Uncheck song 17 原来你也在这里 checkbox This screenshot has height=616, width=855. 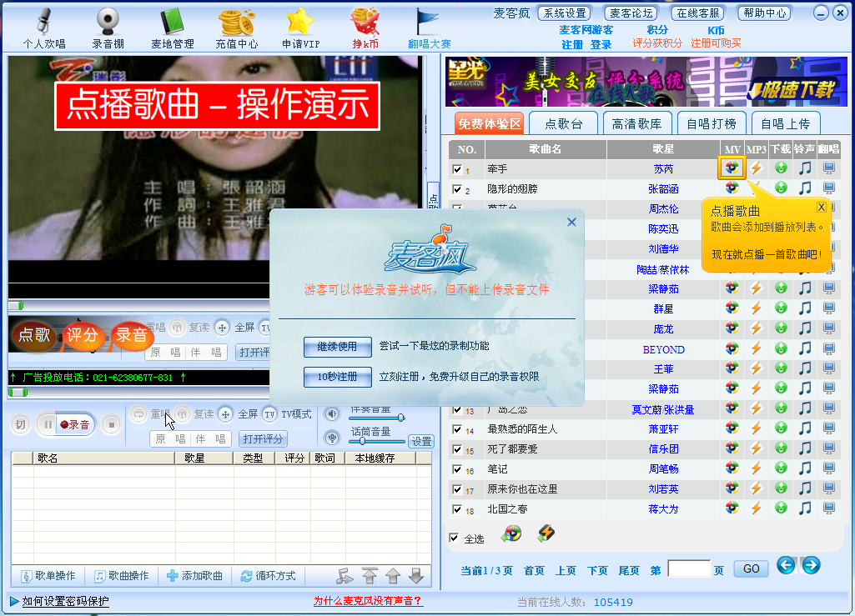(x=457, y=489)
